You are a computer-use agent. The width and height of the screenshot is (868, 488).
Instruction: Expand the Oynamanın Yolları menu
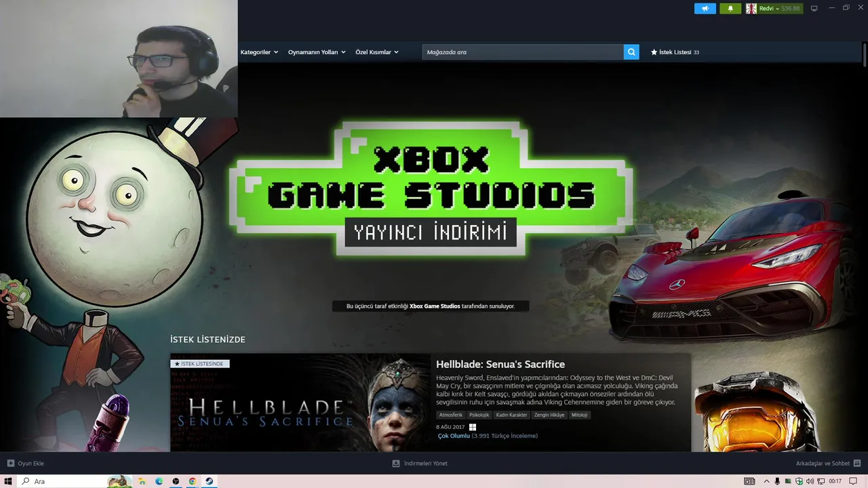tap(317, 52)
